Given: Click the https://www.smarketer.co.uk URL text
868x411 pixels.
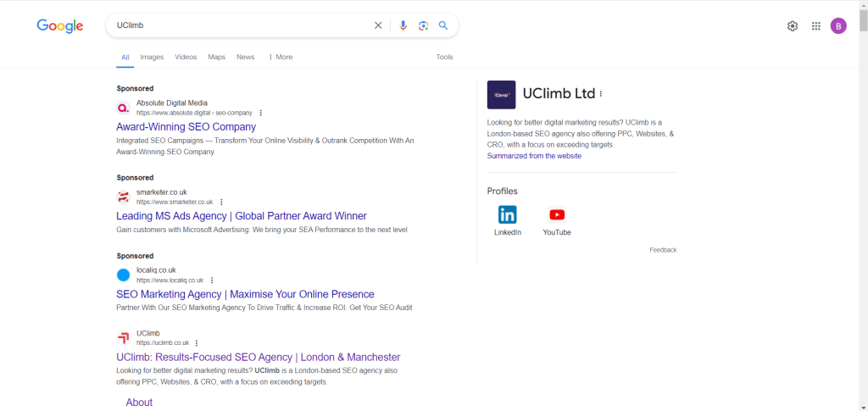Looking at the screenshot, I should pyautogui.click(x=175, y=202).
